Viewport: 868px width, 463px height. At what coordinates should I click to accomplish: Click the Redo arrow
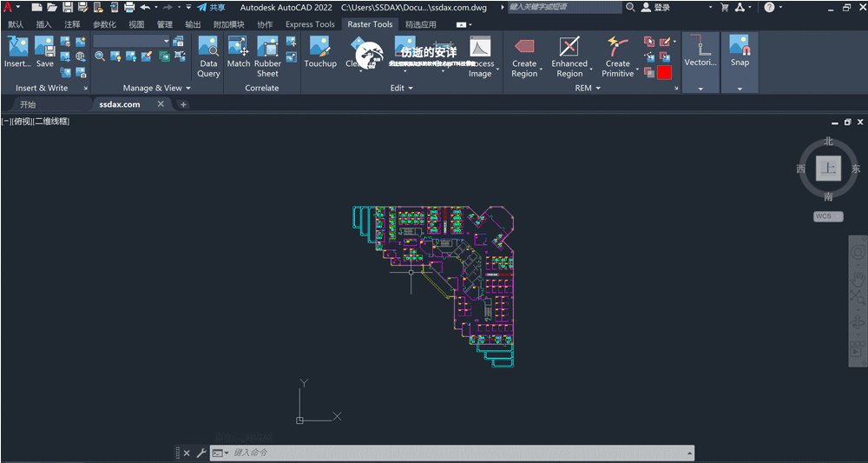[168, 8]
